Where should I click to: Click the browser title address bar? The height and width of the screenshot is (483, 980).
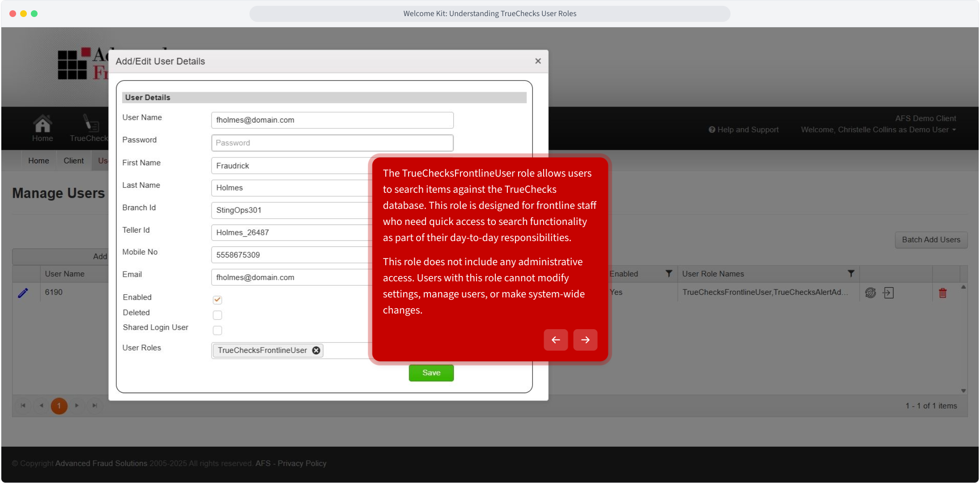pos(490,13)
